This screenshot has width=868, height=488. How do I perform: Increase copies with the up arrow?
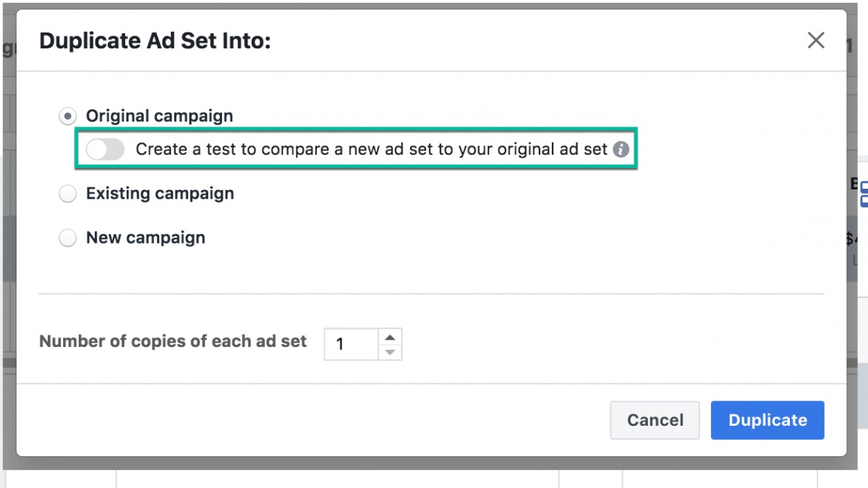coord(390,337)
